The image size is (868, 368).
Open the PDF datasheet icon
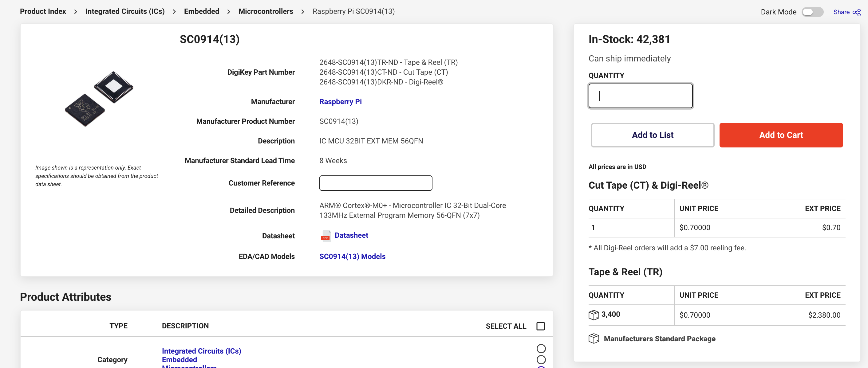[x=325, y=236]
